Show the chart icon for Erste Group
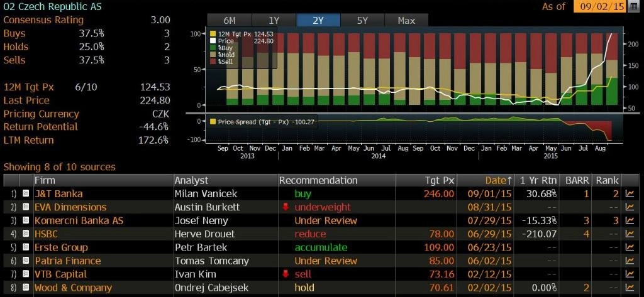This screenshot has width=644, height=297. 629,247
